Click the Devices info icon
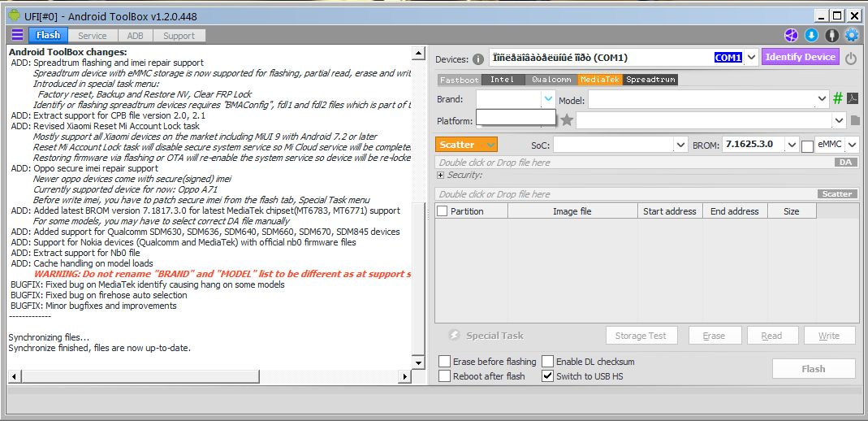 (477, 59)
